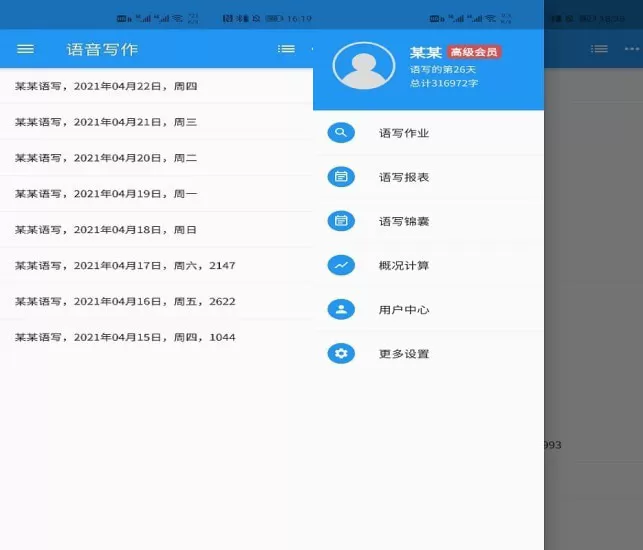Viewport: 643px width, 550px height.
Task: Open entry 2021年04月20日 周二
Action: coord(156,158)
